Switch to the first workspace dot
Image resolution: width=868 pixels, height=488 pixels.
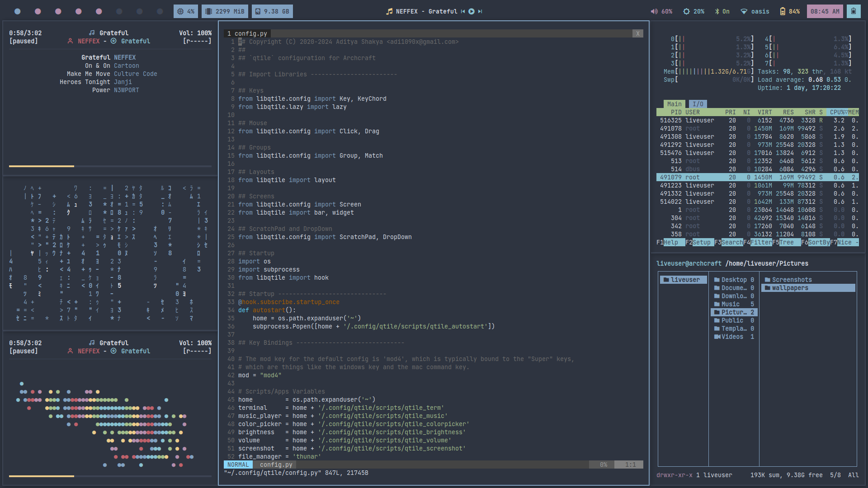18,11
